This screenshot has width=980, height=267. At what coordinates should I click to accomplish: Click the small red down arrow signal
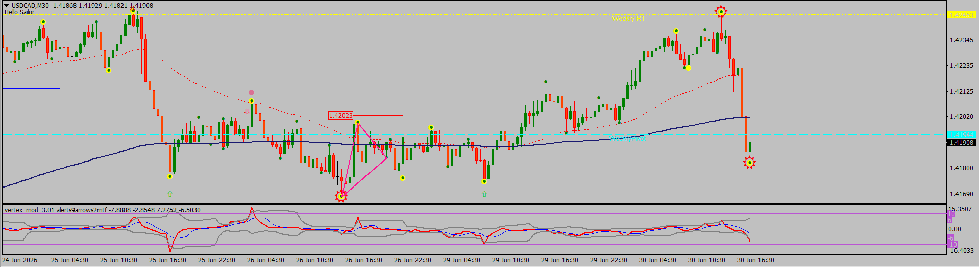pyautogui.click(x=247, y=111)
